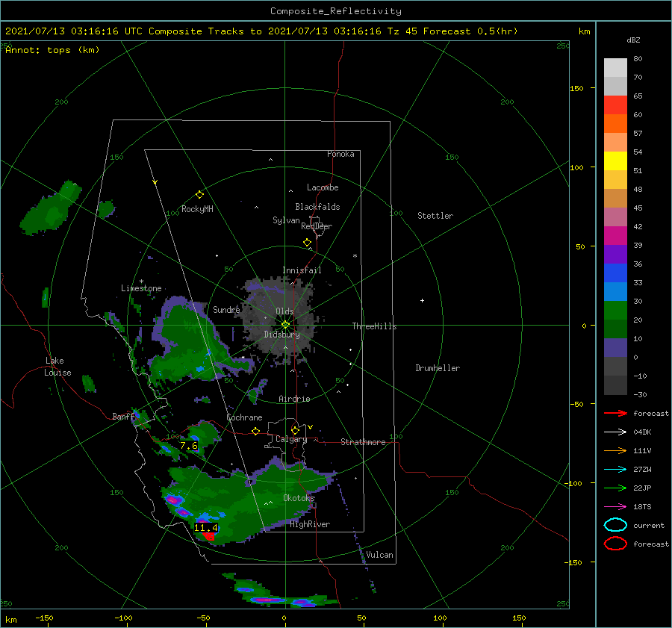Click the white 04DK arrow legend icon
Image resolution: width=672 pixels, height=628 pixels.
pos(615,432)
